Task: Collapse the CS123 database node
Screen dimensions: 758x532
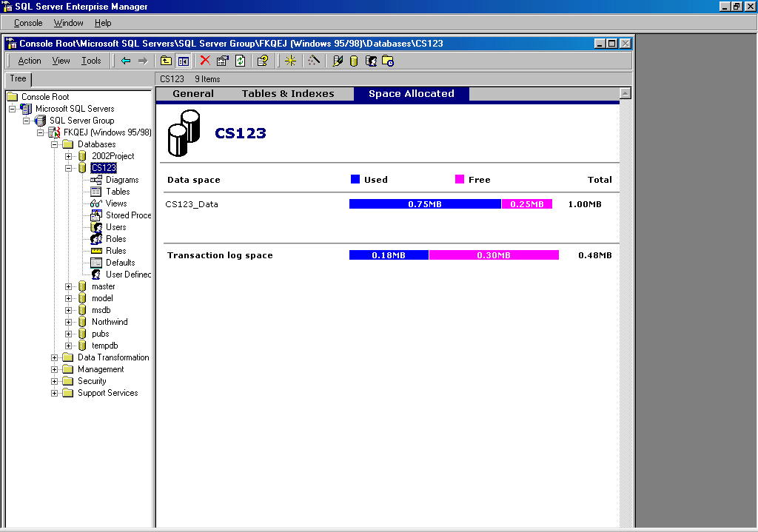Action: (69, 168)
